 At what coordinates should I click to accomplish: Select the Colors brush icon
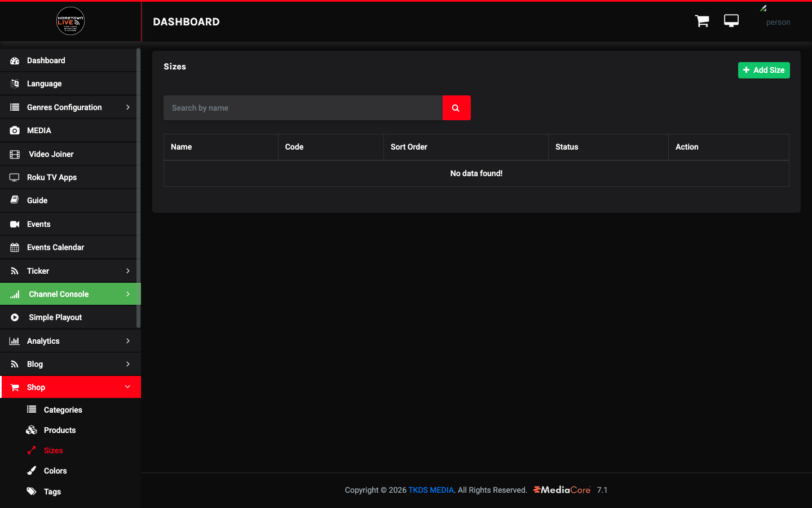click(x=32, y=471)
